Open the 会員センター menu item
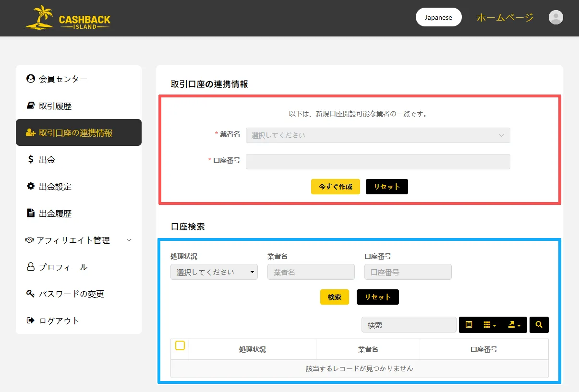 click(x=63, y=79)
